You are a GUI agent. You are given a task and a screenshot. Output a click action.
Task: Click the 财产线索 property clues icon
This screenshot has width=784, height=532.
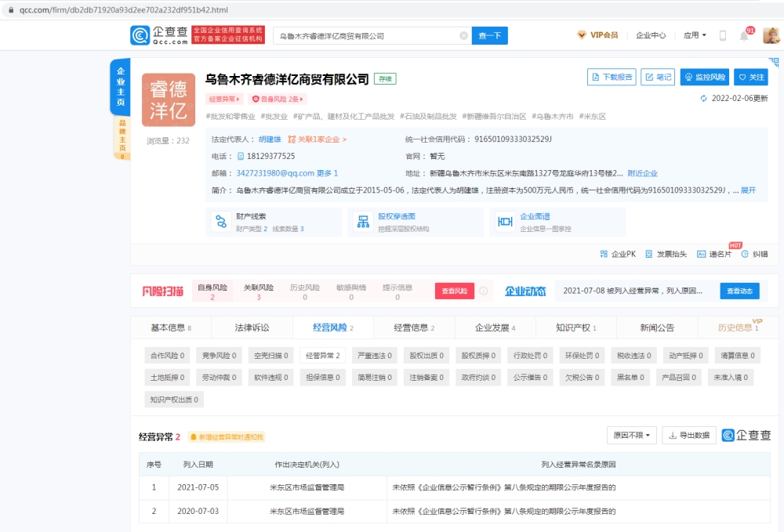click(220, 222)
